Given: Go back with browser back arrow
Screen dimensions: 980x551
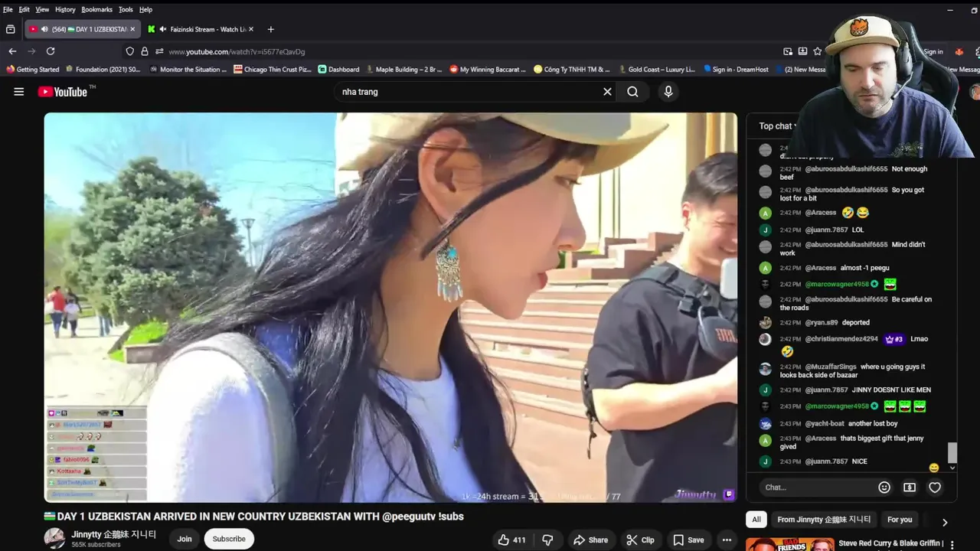Looking at the screenshot, I should (12, 51).
